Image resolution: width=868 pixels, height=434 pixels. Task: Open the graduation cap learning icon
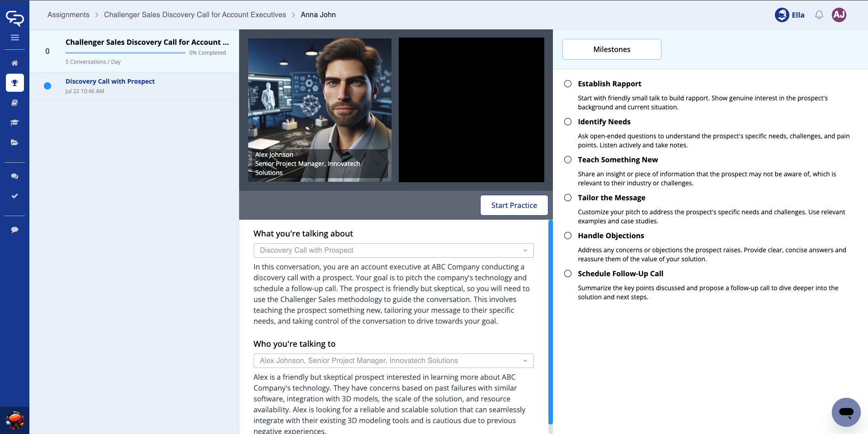point(14,123)
